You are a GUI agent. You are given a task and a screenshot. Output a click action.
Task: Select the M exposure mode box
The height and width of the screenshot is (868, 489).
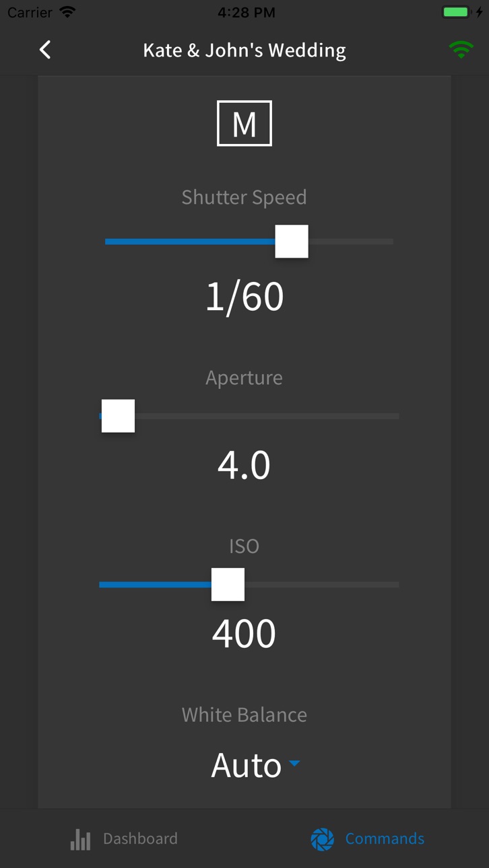click(244, 123)
